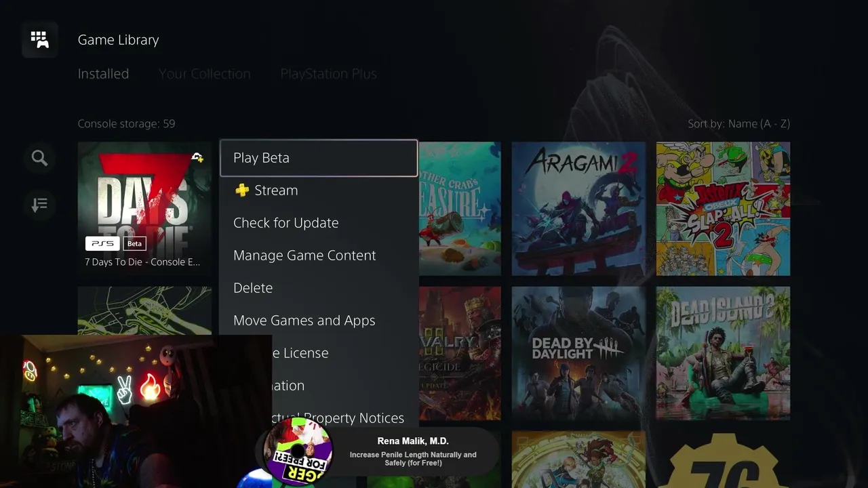Click the 'Increase Penile Length Naturally' text

coord(413,459)
